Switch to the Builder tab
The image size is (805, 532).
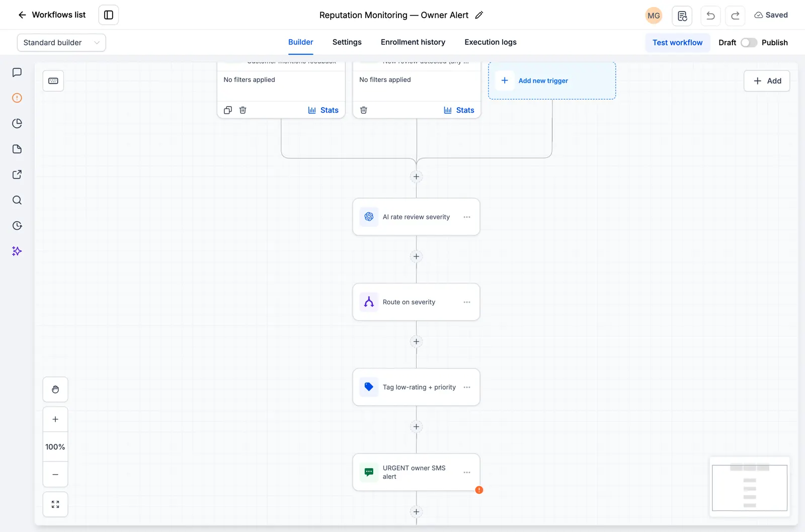coord(301,42)
